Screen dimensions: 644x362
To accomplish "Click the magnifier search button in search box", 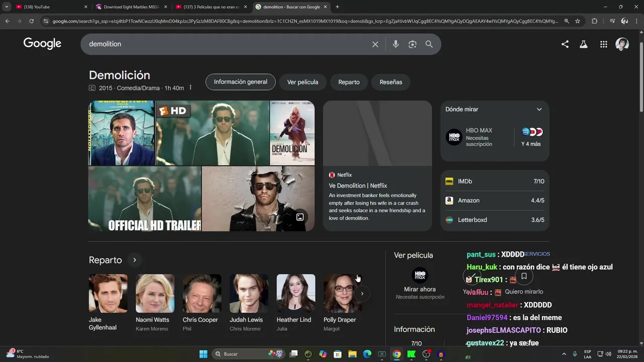I will point(429,44).
